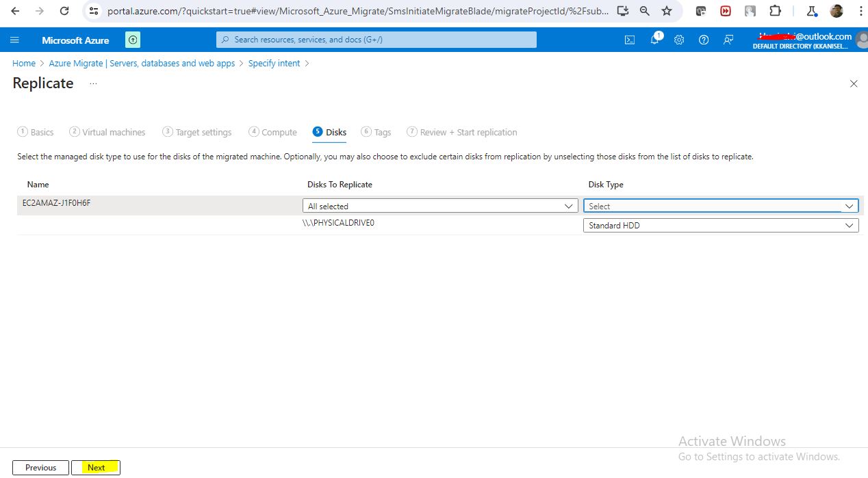Open the Azure portal hamburger menu
Image resolution: width=868 pixels, height=478 pixels.
pos(14,40)
